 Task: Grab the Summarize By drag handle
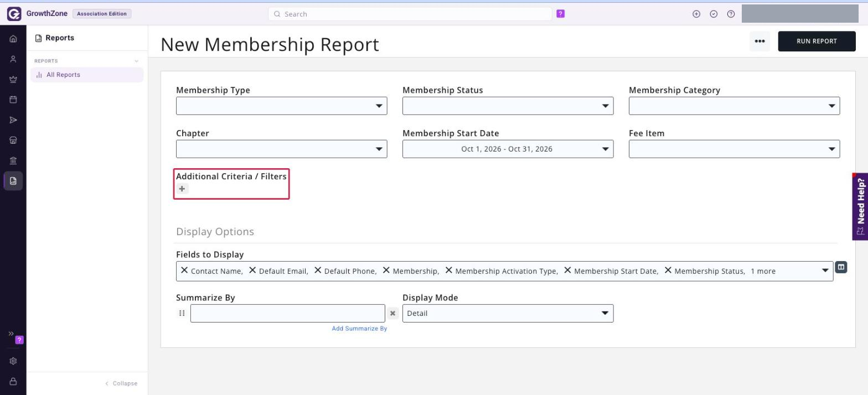pyautogui.click(x=182, y=314)
